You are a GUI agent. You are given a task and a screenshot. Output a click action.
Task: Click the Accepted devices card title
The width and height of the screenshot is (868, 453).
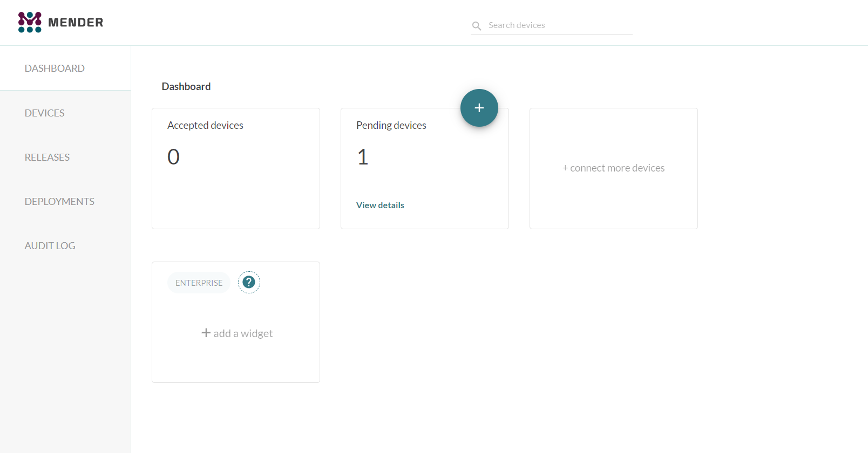point(205,125)
